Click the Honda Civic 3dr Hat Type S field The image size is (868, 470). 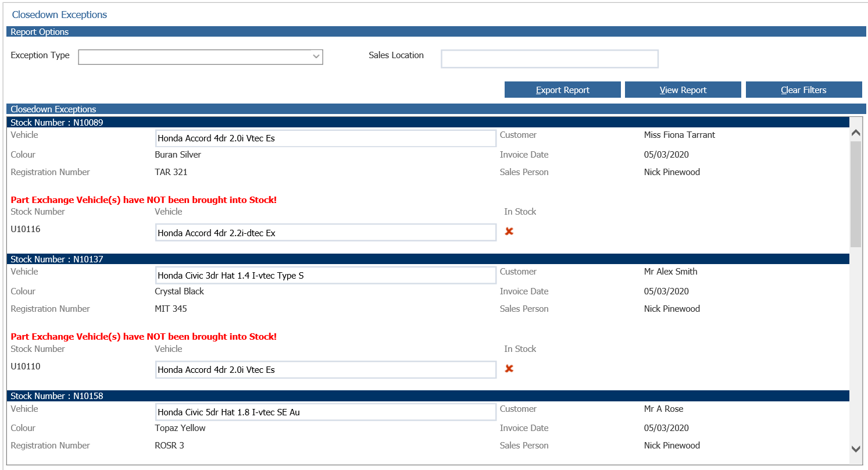point(326,275)
